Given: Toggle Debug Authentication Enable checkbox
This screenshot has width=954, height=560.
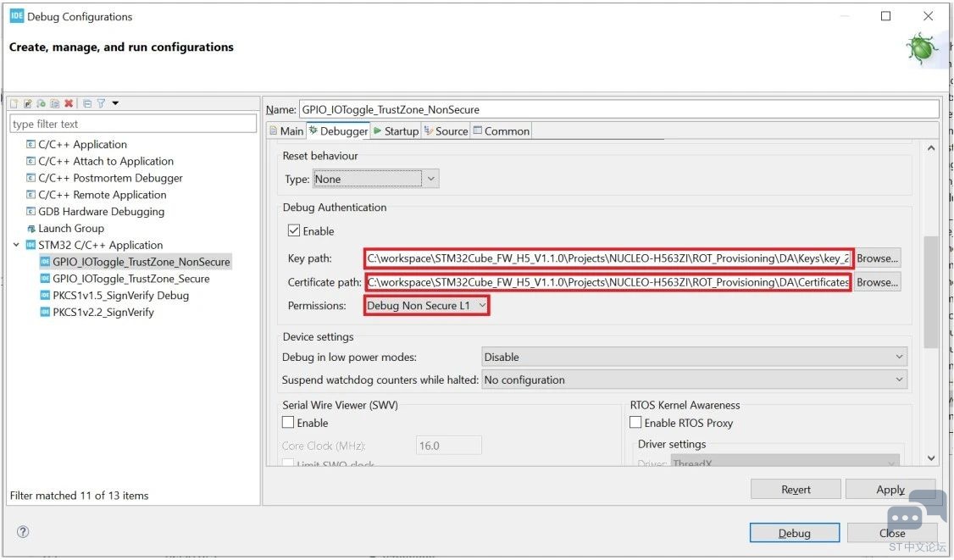Looking at the screenshot, I should [294, 230].
